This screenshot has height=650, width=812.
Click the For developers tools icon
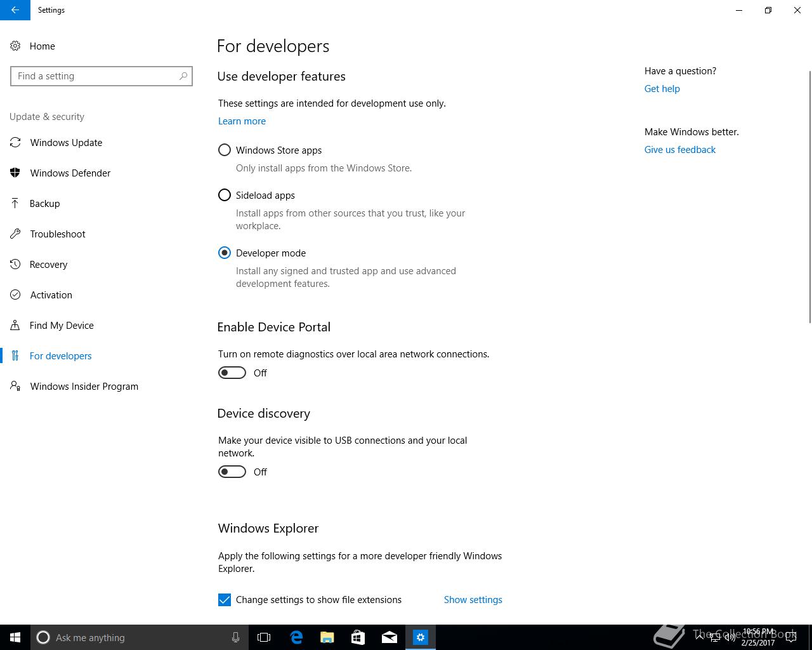pyautogui.click(x=15, y=355)
